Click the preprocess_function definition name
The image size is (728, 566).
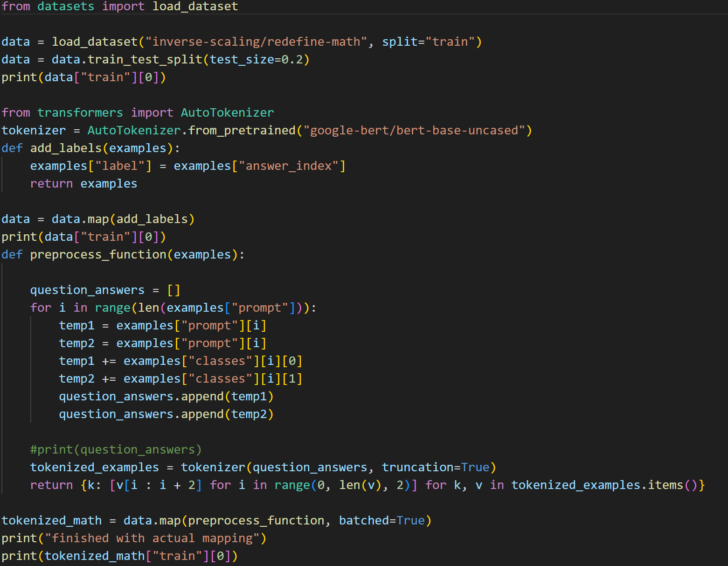pyautogui.click(x=98, y=255)
